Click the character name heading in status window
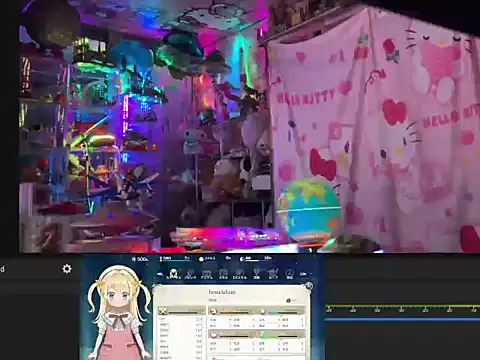Viewport: 480px width, 360px height. point(222,292)
